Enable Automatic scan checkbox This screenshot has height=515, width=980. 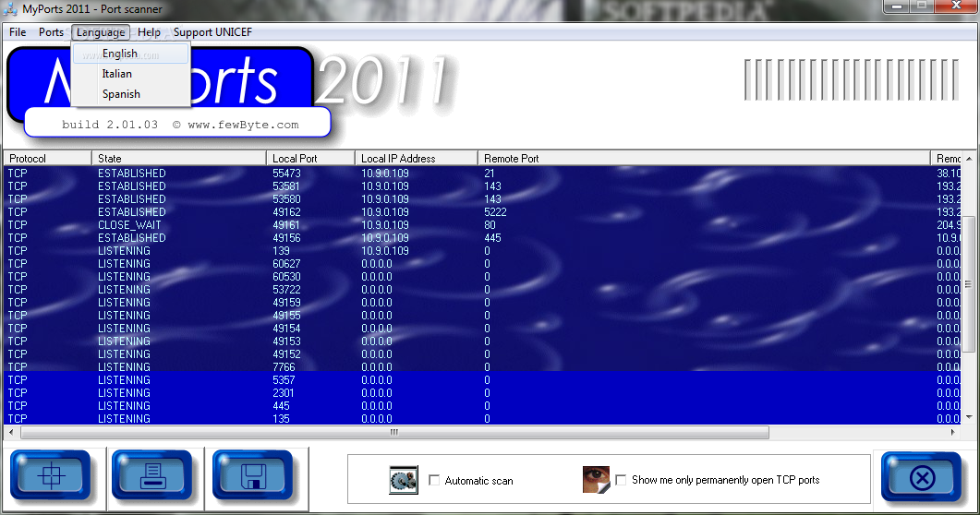(x=434, y=480)
